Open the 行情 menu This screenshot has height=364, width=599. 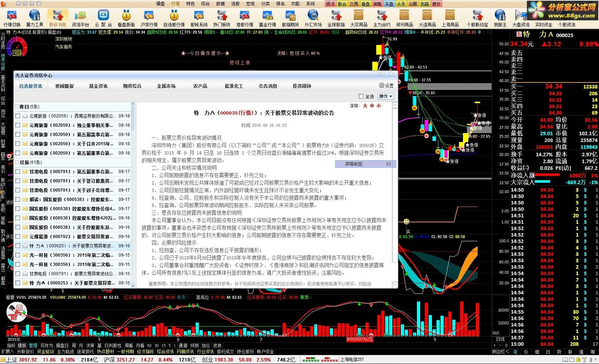[x=175, y=4]
